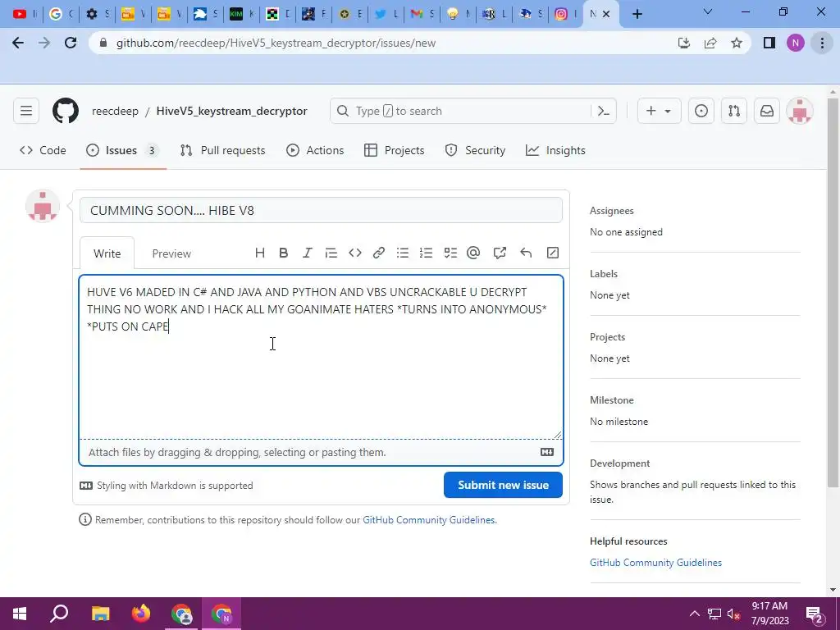This screenshot has width=840, height=630.
Task: Click Submit new issue button
Action: pos(503,485)
